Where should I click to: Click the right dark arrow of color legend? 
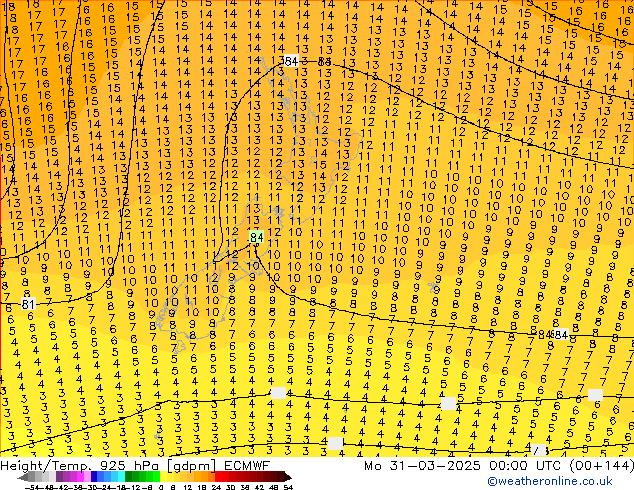[x=288, y=477]
